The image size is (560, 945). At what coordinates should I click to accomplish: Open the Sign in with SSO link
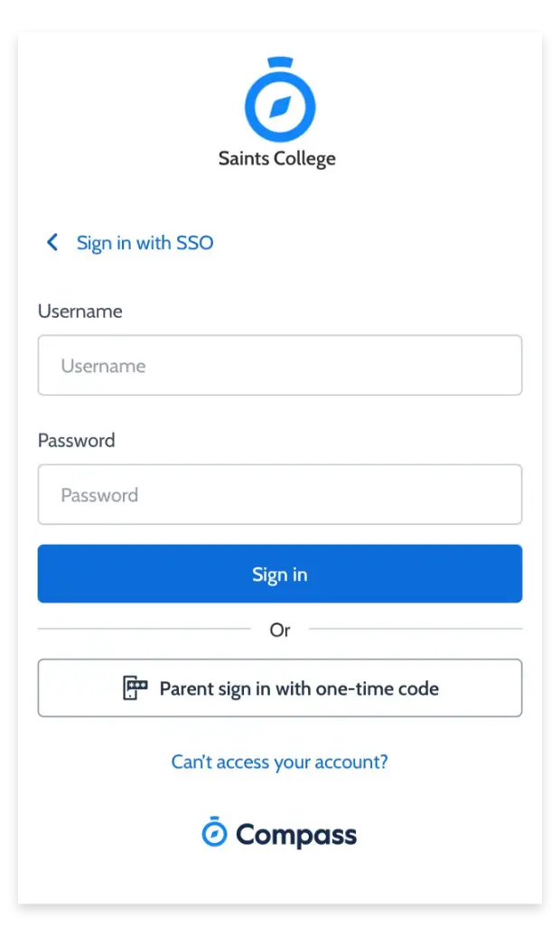tap(145, 243)
